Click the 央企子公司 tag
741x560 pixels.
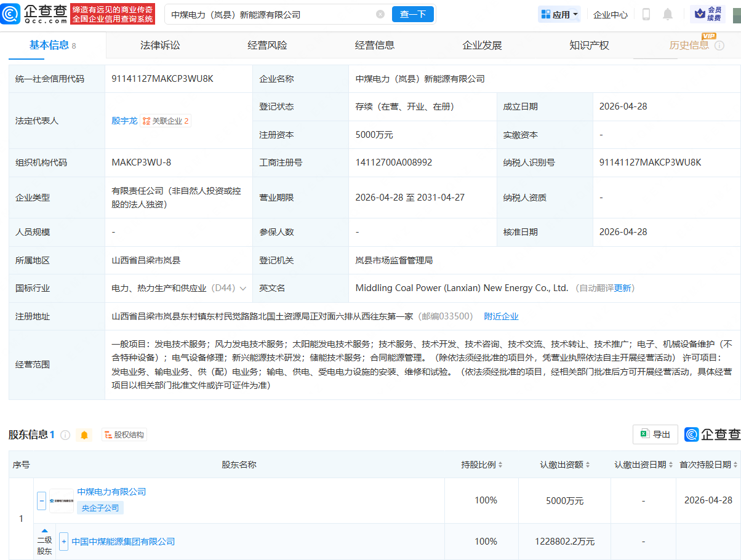tap(100, 508)
